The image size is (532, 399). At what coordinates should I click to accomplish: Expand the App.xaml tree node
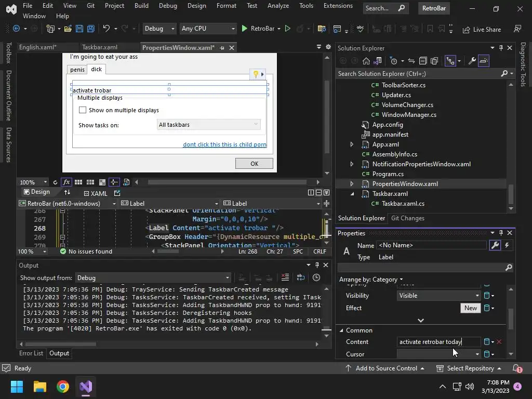click(x=352, y=144)
